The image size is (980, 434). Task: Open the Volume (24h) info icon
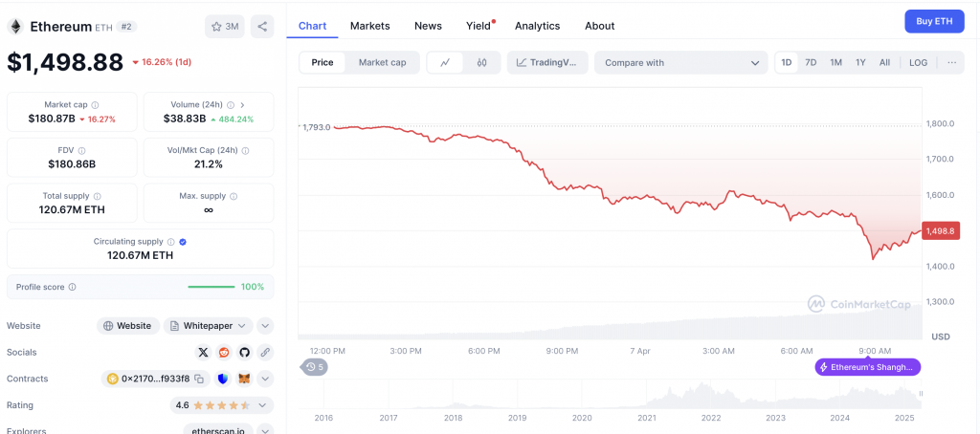click(231, 105)
